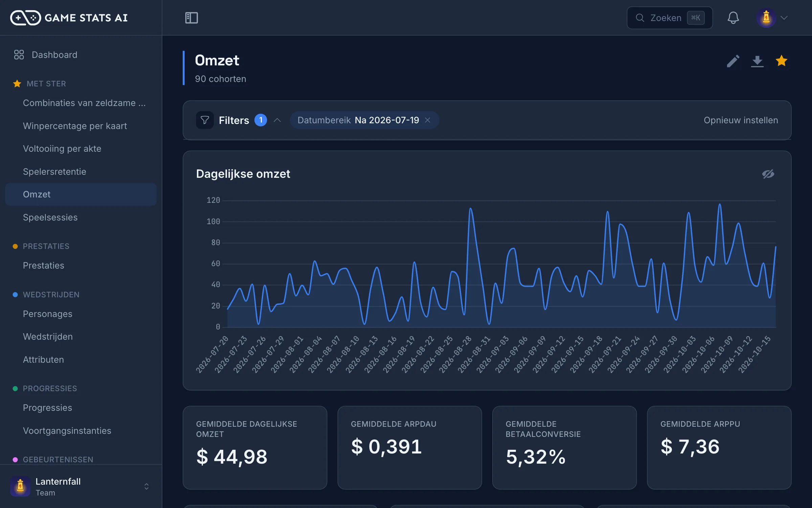Unstar the Omzet page
The width and height of the screenshot is (812, 508).
(782, 61)
